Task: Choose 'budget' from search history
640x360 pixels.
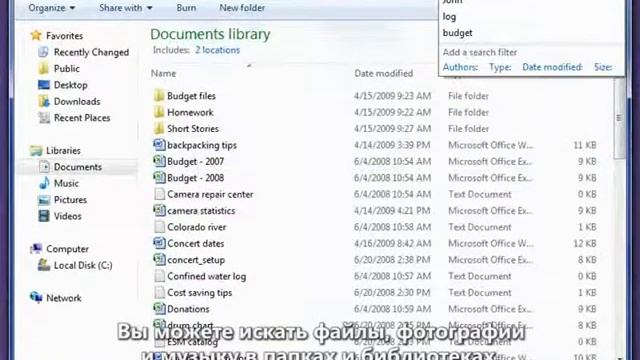Action: point(457,33)
